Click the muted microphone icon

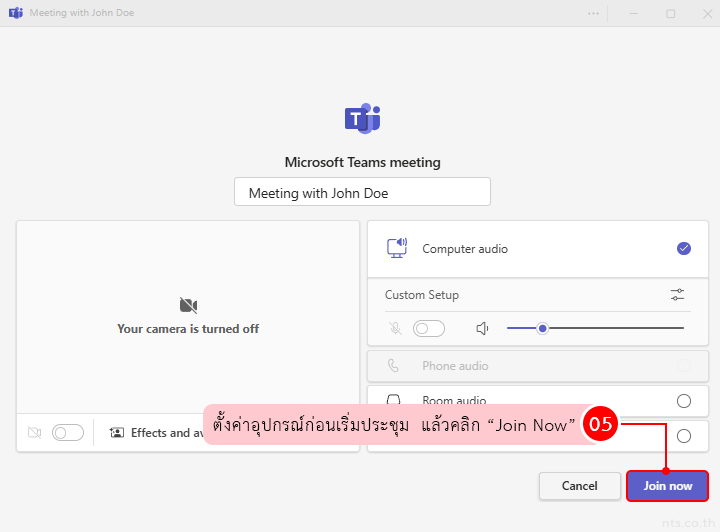[395, 328]
